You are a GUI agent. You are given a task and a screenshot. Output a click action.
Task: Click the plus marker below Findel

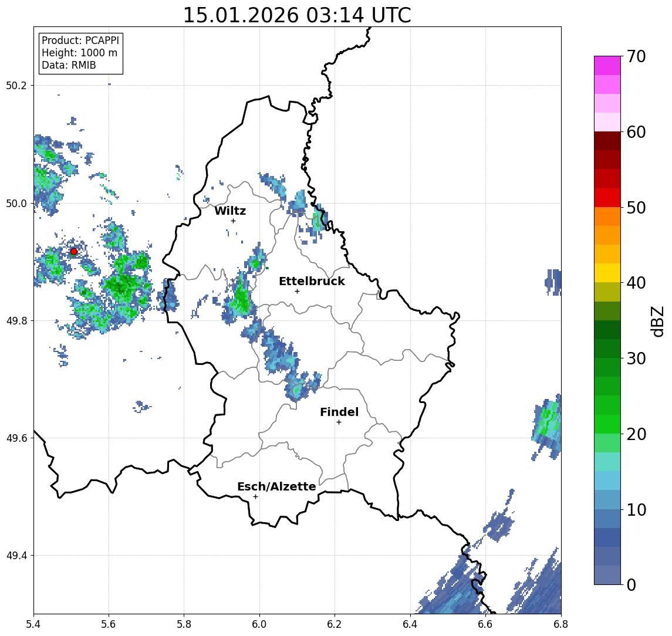pyautogui.click(x=339, y=422)
